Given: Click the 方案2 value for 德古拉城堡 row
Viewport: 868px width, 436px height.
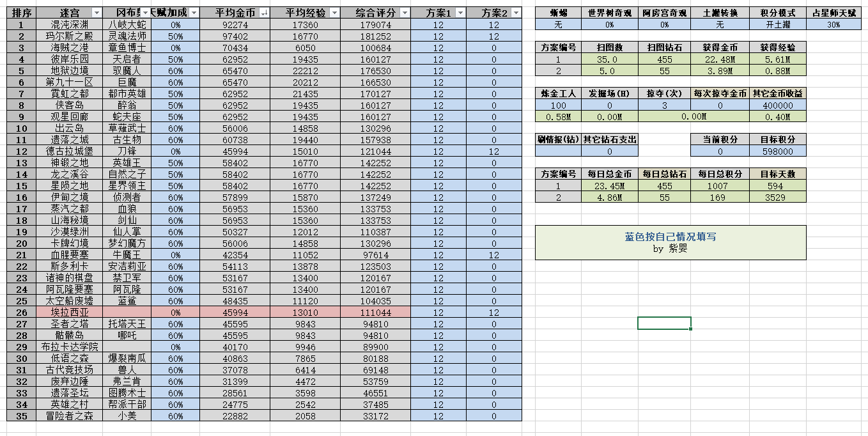Looking at the screenshot, I should [493, 152].
